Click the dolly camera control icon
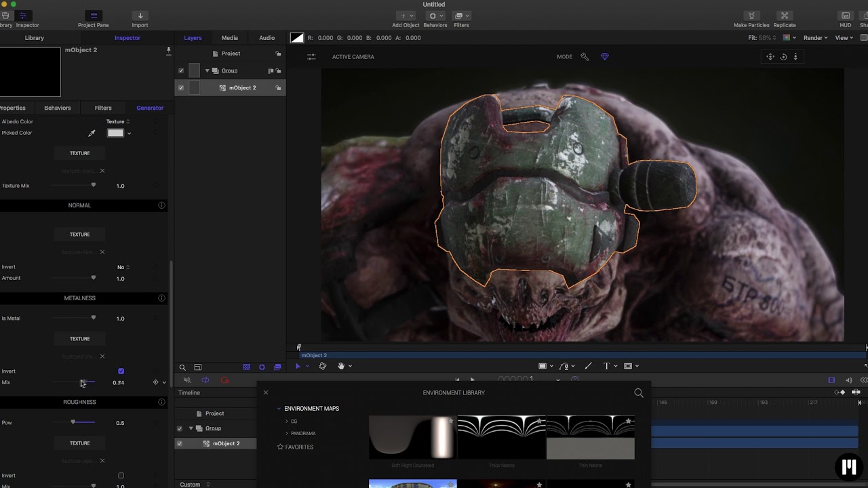Screen dimensions: 868x488 (x=795, y=57)
